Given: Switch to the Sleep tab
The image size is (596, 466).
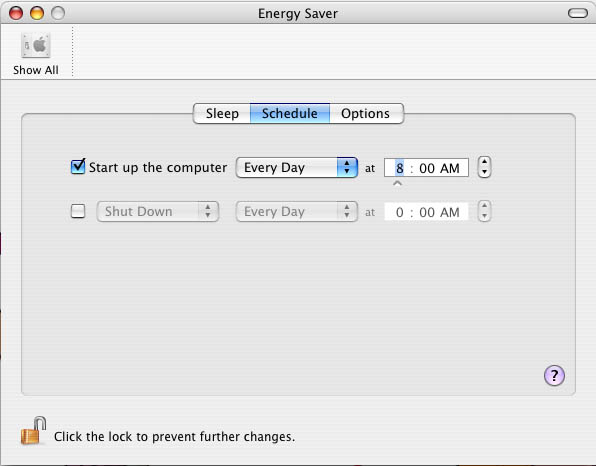Looking at the screenshot, I should pos(222,113).
